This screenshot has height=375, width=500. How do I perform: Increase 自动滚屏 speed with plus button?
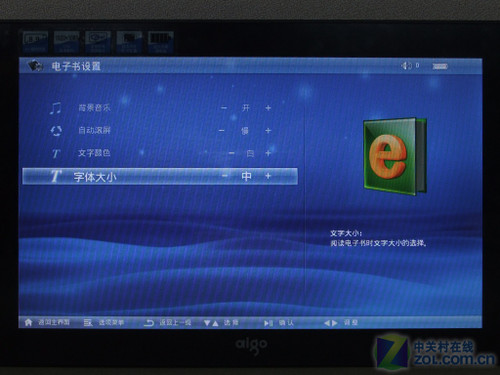[268, 131]
